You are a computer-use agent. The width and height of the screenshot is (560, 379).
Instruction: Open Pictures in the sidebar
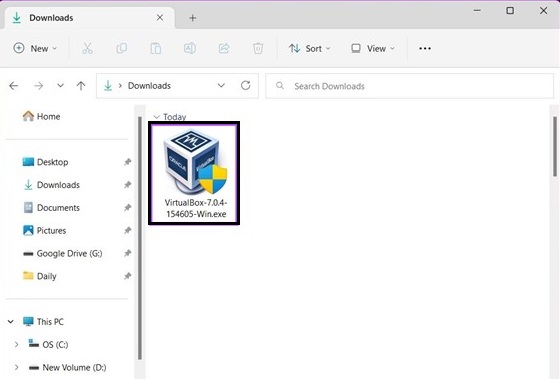tap(44, 231)
